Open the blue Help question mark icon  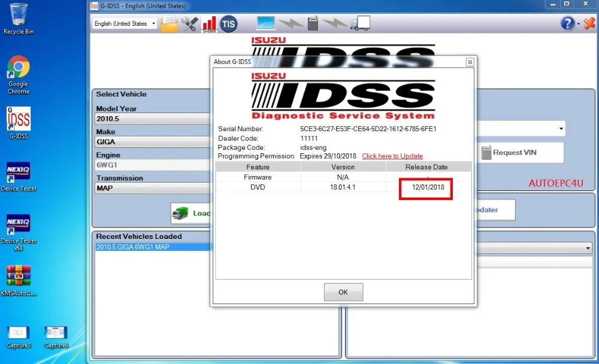click(567, 24)
